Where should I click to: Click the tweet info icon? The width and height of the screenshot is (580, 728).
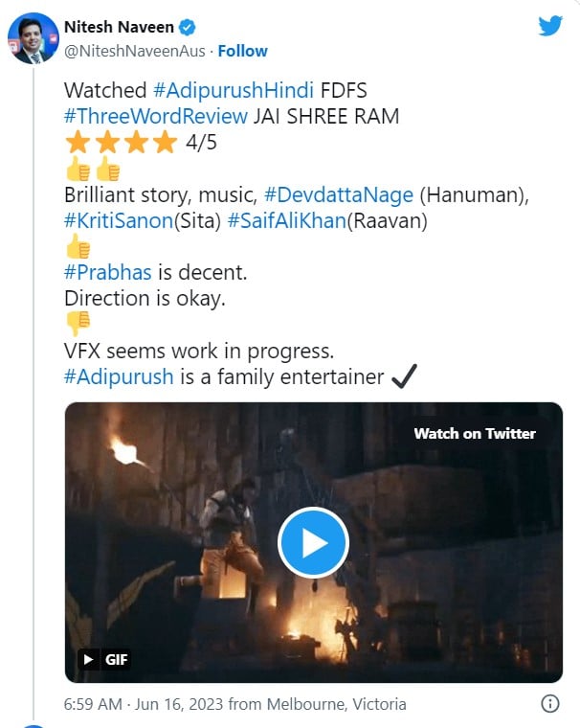click(550, 704)
